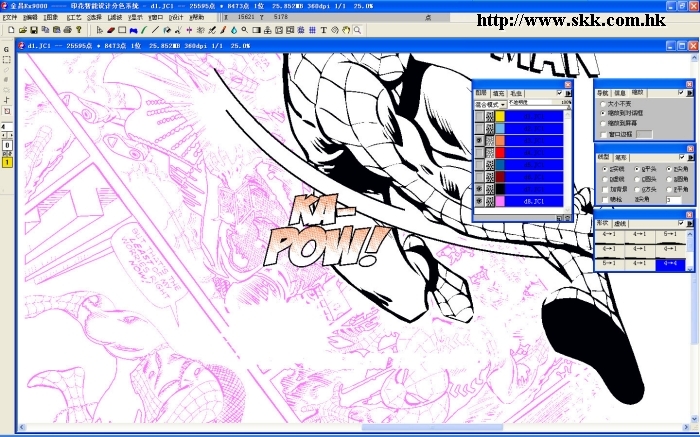The width and height of the screenshot is (700, 437).
Task: Select the Text (T) tool
Action: point(323,30)
